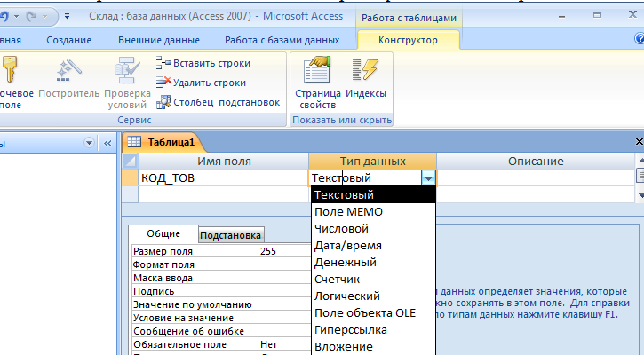
Task: Click the Формат поля property row
Action: pos(221,264)
